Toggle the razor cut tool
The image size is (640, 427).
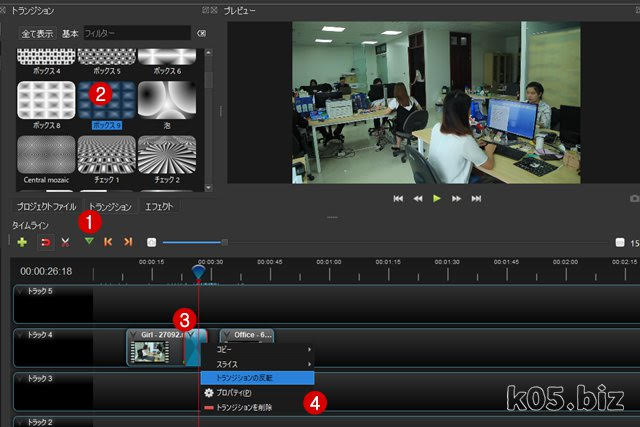click(65, 242)
